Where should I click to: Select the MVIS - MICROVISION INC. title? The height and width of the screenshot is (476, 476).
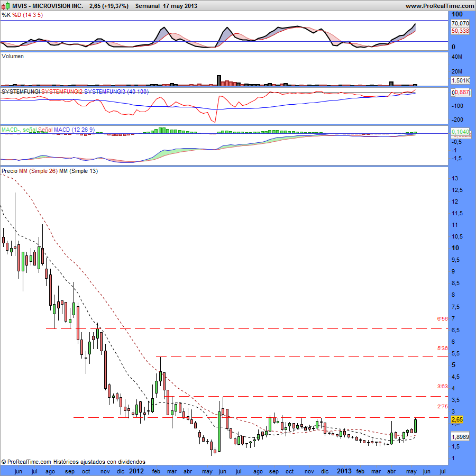coord(48,6)
